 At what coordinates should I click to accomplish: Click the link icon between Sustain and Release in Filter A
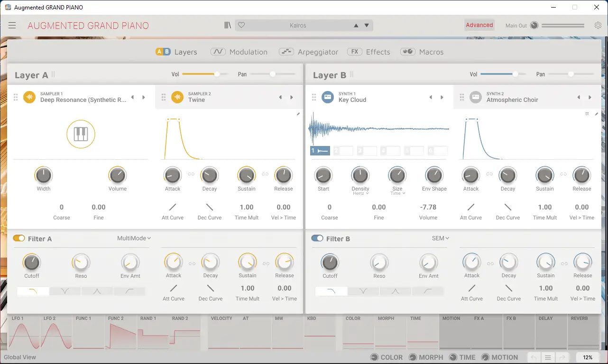coord(266,263)
